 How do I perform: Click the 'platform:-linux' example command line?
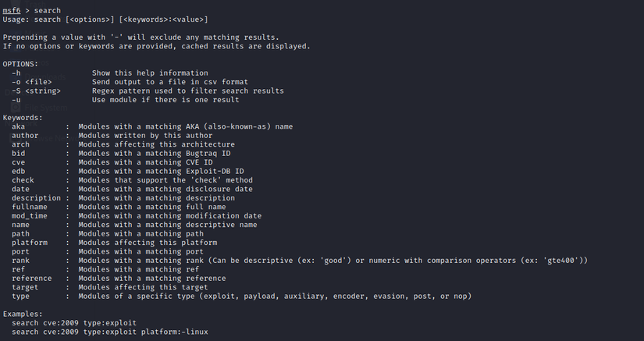point(109,332)
